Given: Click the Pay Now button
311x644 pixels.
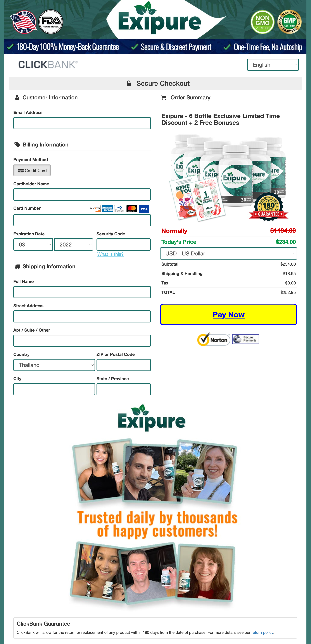Looking at the screenshot, I should point(228,314).
